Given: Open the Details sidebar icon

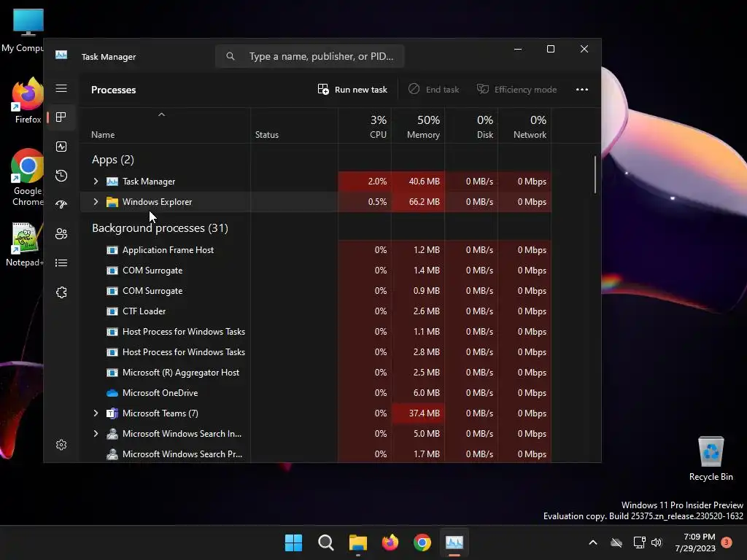Looking at the screenshot, I should [x=61, y=262].
